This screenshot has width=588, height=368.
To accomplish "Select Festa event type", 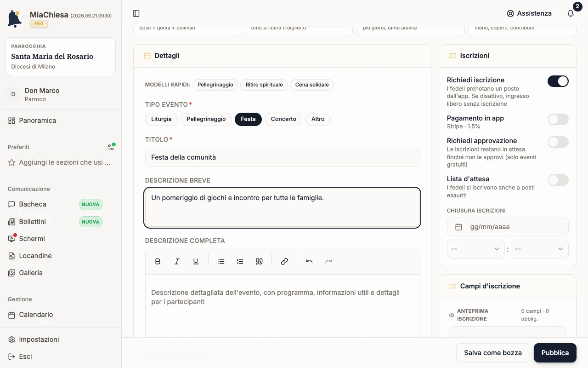I will pyautogui.click(x=248, y=119).
